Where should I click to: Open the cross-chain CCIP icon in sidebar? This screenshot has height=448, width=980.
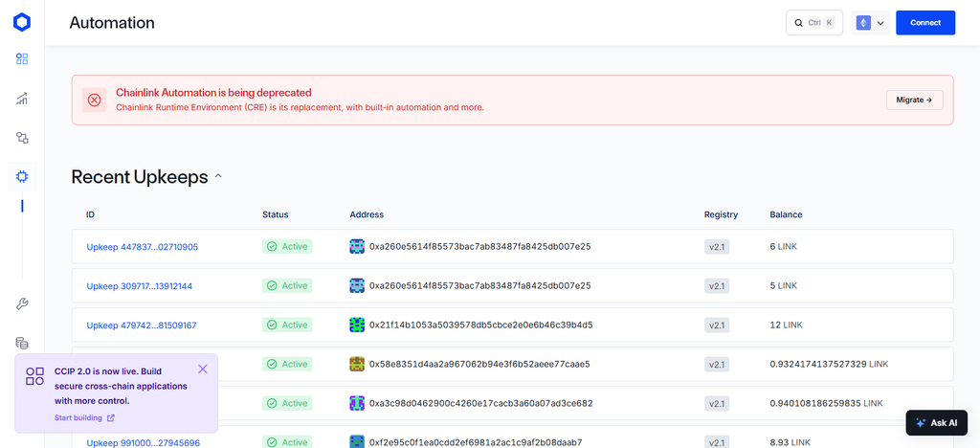pos(22,138)
